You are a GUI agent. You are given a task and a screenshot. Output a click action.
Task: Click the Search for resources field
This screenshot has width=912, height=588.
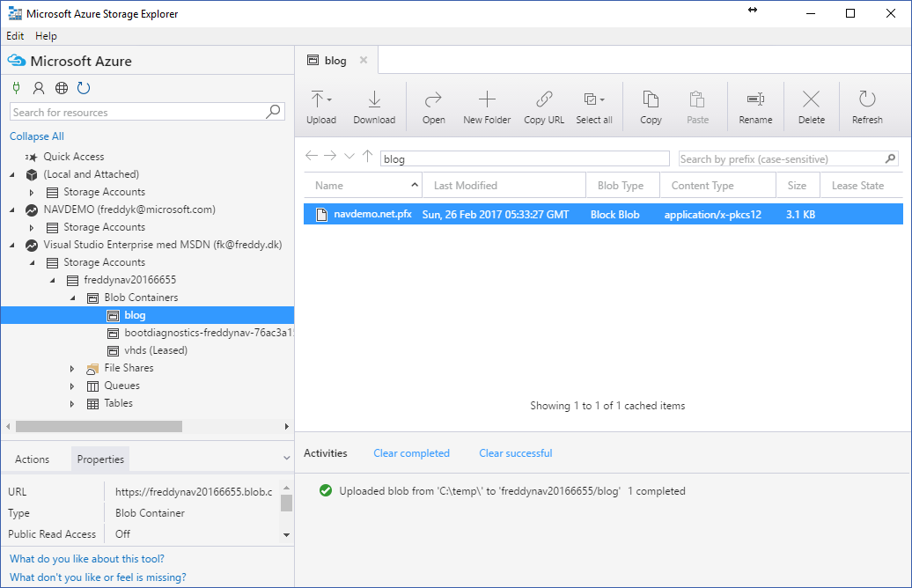click(x=136, y=113)
